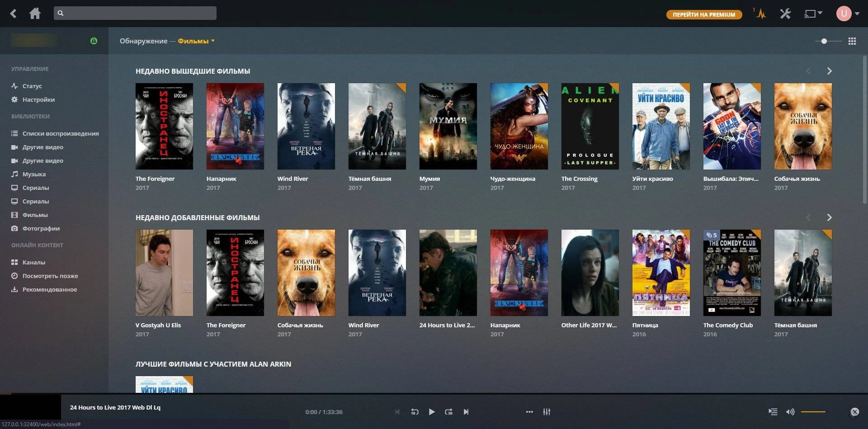Open the Фильмы library in sidebar

[x=35, y=215]
